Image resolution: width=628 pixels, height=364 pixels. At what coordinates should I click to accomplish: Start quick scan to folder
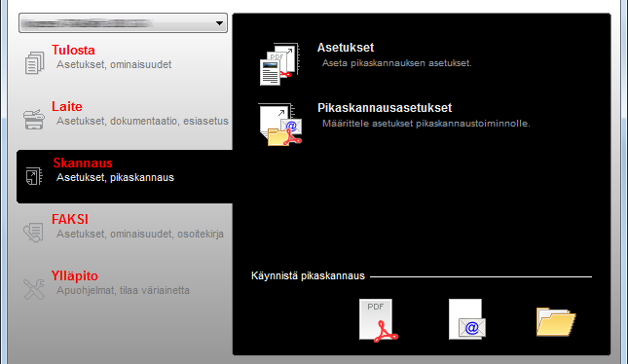click(x=556, y=321)
